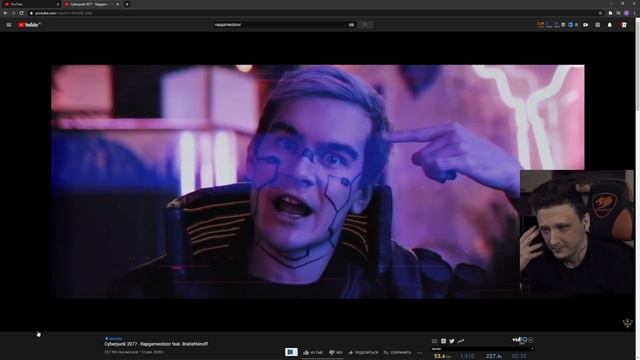Bookmark this page with the star icon
640x360 pixels.
[x=600, y=13]
